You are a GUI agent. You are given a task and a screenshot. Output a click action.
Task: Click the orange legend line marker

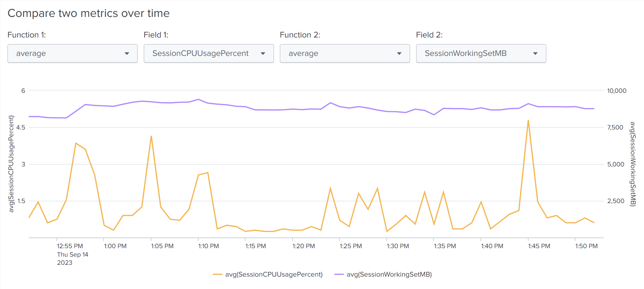217,274
